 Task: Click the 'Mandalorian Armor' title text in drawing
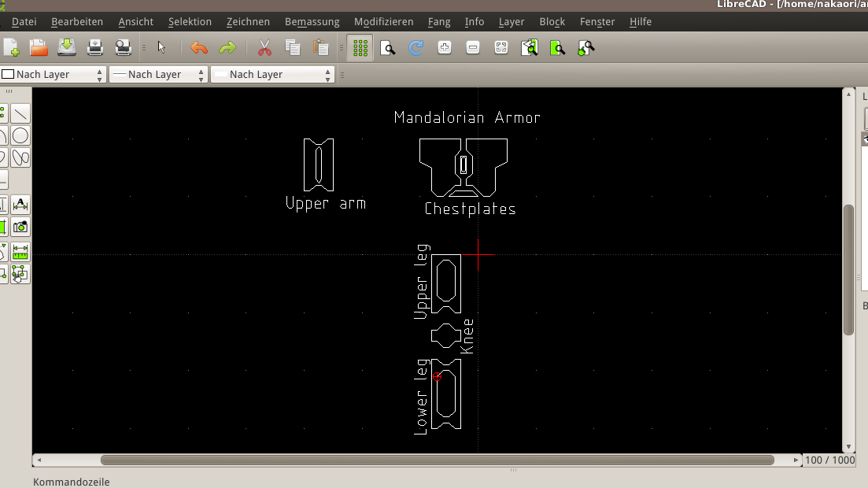467,117
